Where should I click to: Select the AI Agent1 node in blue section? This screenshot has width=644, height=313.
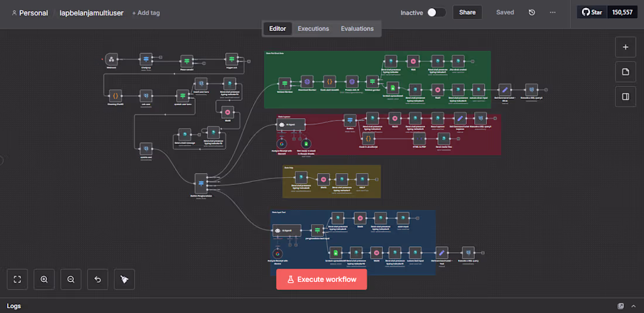click(x=287, y=230)
